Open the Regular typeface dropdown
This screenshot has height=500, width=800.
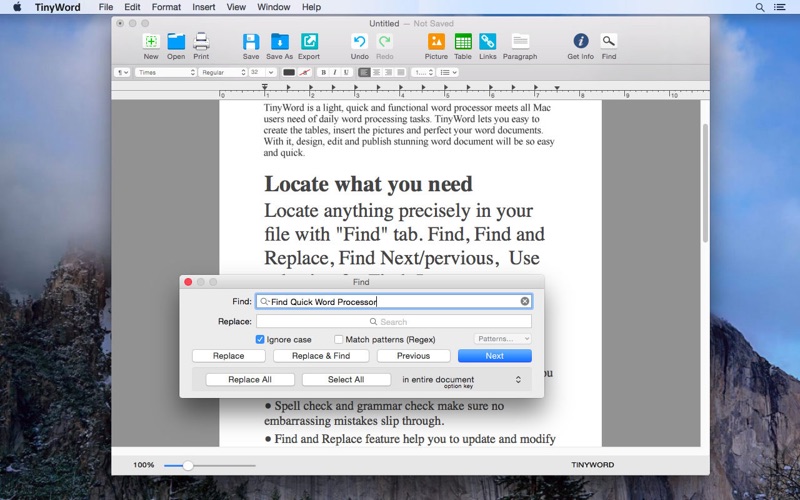point(223,72)
